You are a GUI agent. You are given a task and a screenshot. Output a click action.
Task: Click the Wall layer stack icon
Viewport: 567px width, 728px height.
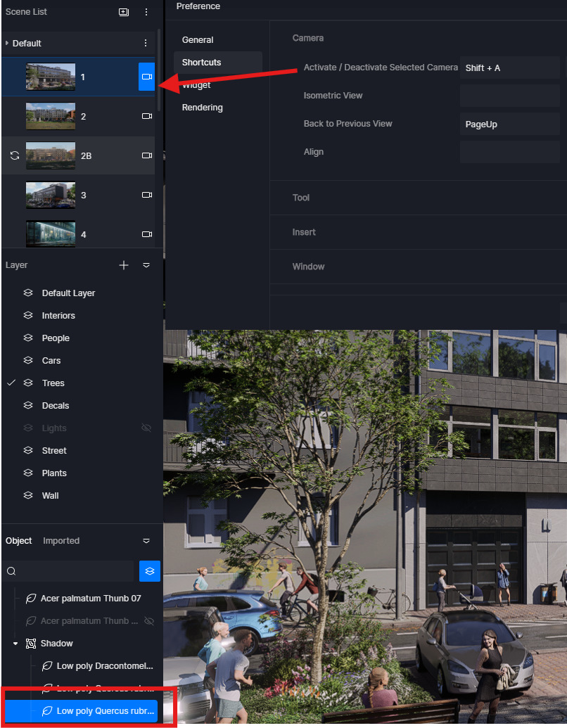(28, 495)
